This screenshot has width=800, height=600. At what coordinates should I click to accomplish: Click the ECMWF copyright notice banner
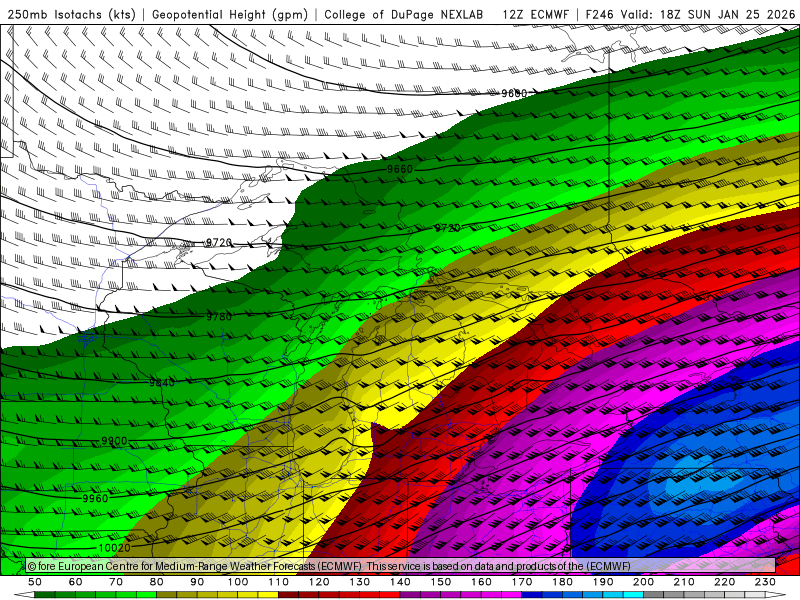pos(401,566)
